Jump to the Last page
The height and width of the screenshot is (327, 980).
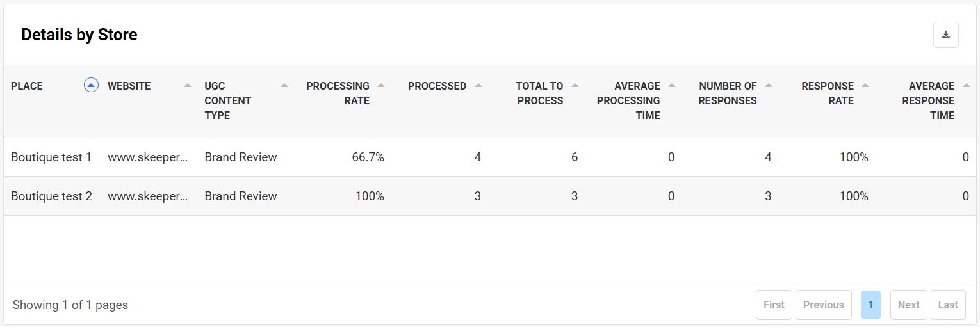[948, 305]
